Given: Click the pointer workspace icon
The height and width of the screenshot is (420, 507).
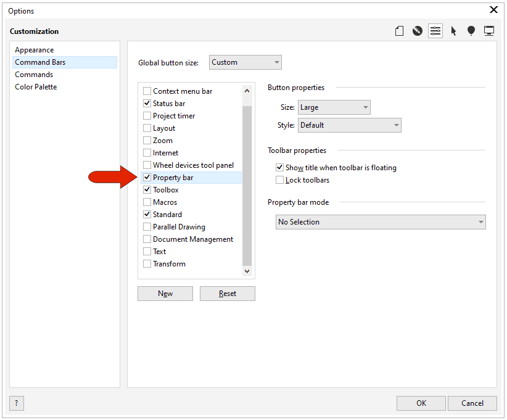Looking at the screenshot, I should coord(453,31).
